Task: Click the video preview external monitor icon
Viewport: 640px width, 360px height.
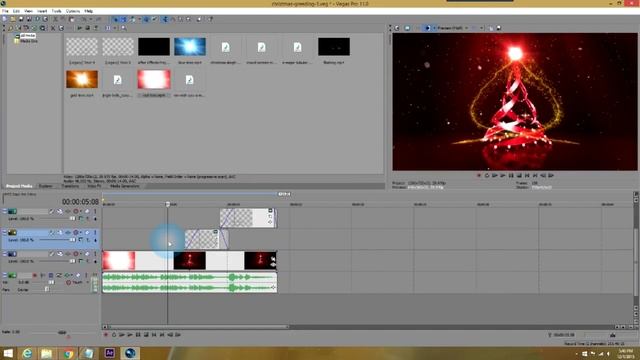Action: [x=407, y=28]
